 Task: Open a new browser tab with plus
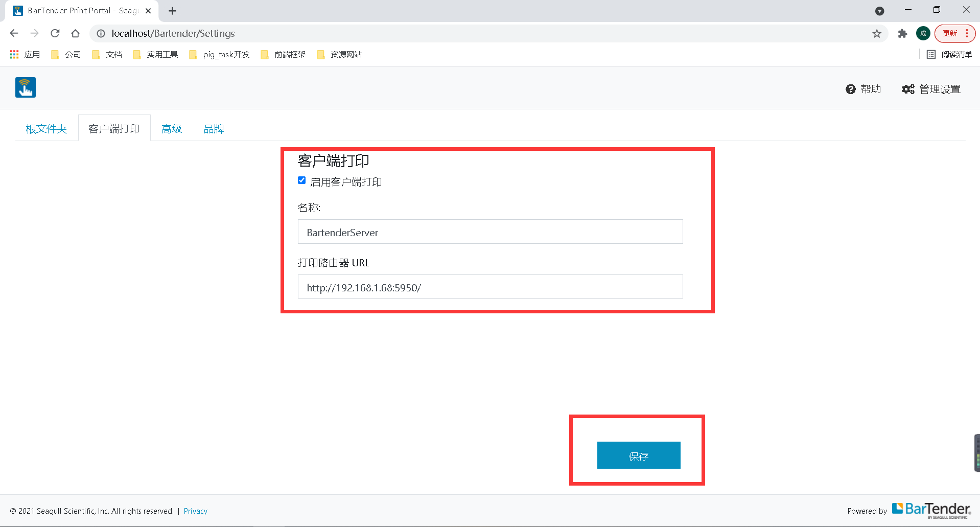[x=172, y=11]
